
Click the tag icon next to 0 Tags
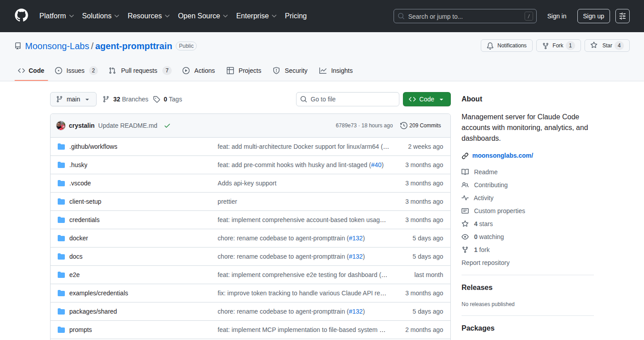(x=157, y=99)
